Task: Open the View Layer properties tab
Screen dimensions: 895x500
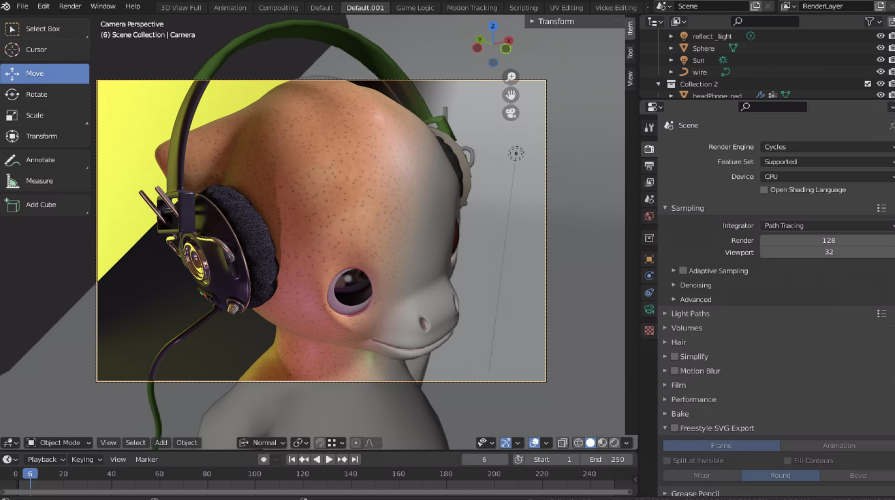Action: coord(649,183)
